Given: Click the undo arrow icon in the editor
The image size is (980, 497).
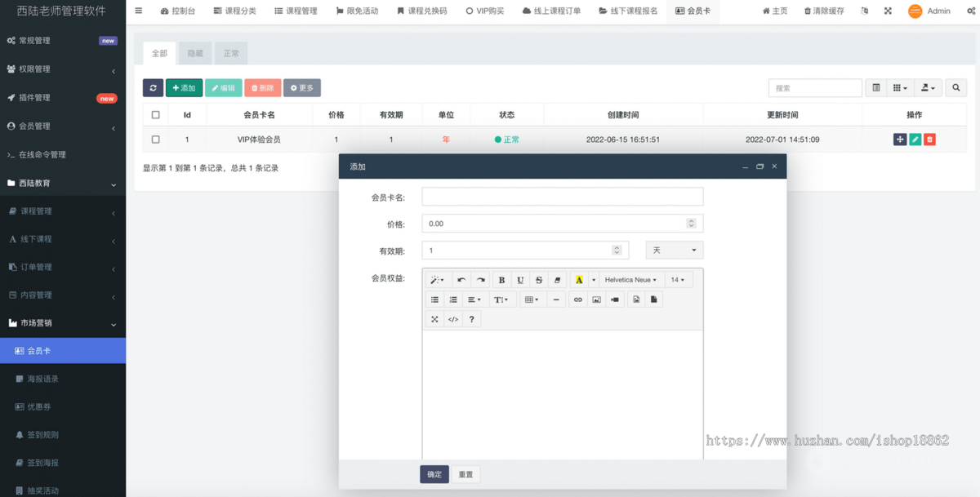Looking at the screenshot, I should [461, 279].
